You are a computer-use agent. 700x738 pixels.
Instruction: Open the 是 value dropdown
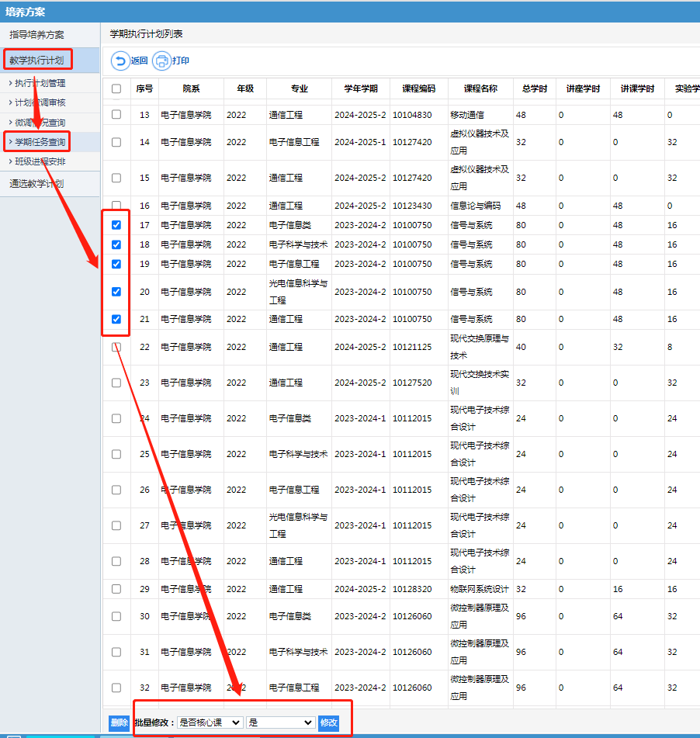coord(280,722)
